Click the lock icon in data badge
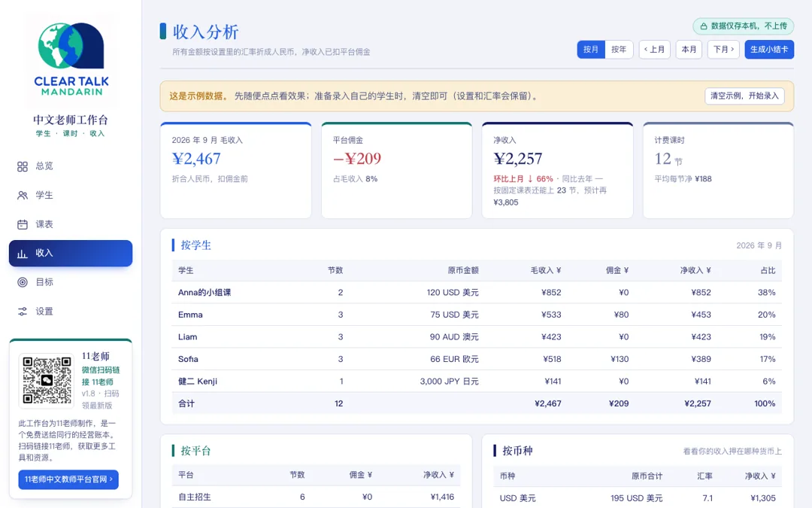This screenshot has height=508, width=812. (703, 26)
